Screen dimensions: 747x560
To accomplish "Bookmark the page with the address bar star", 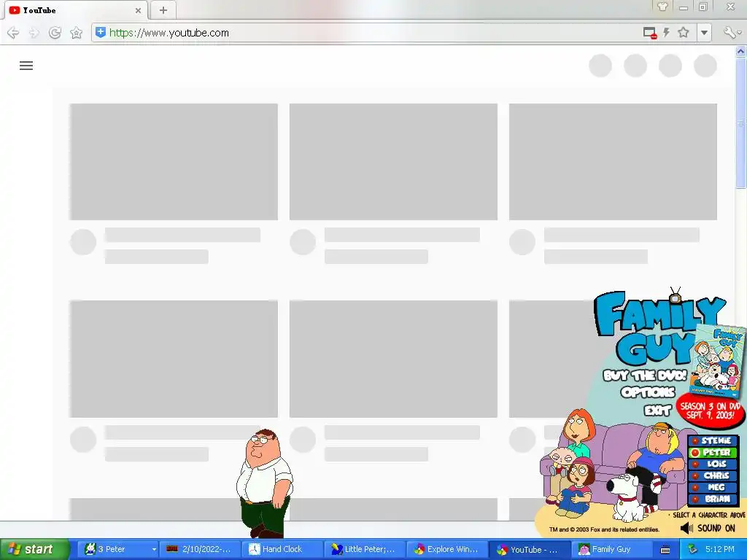I will point(683,32).
